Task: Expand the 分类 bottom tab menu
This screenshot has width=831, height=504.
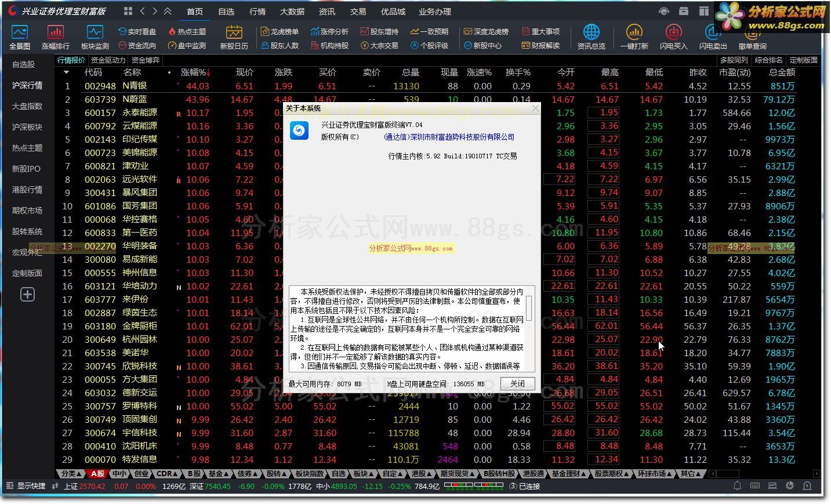Action: [x=72, y=474]
